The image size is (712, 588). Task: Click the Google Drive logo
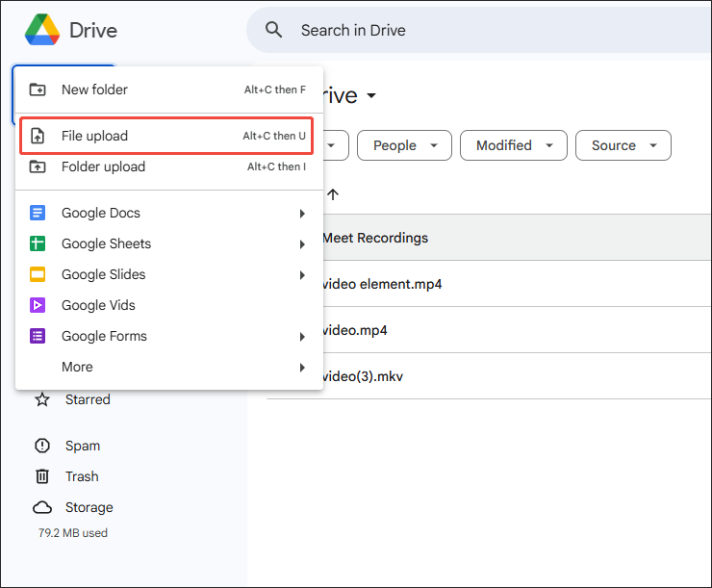pyautogui.click(x=41, y=30)
